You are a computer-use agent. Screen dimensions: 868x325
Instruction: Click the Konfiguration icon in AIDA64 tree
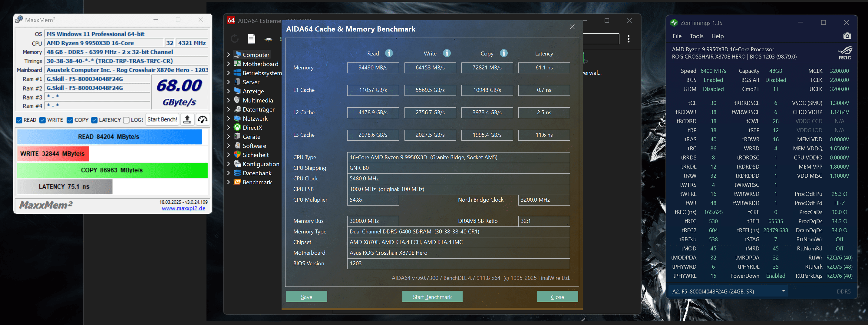coord(238,164)
